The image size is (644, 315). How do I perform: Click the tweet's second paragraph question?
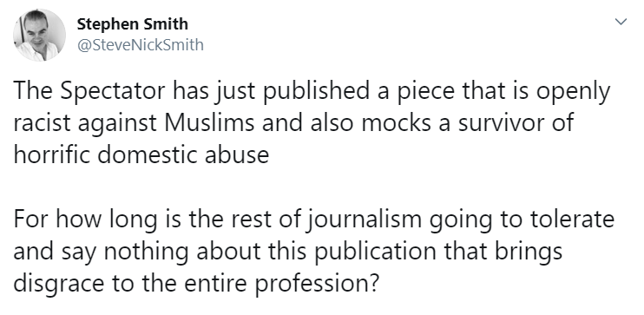pos(314,252)
